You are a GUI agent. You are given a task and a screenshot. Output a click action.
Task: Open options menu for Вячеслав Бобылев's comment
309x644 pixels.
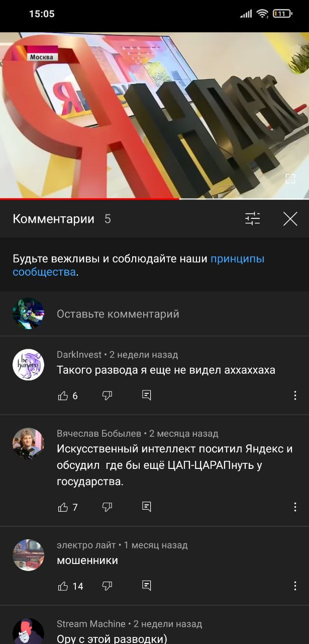[x=295, y=507]
